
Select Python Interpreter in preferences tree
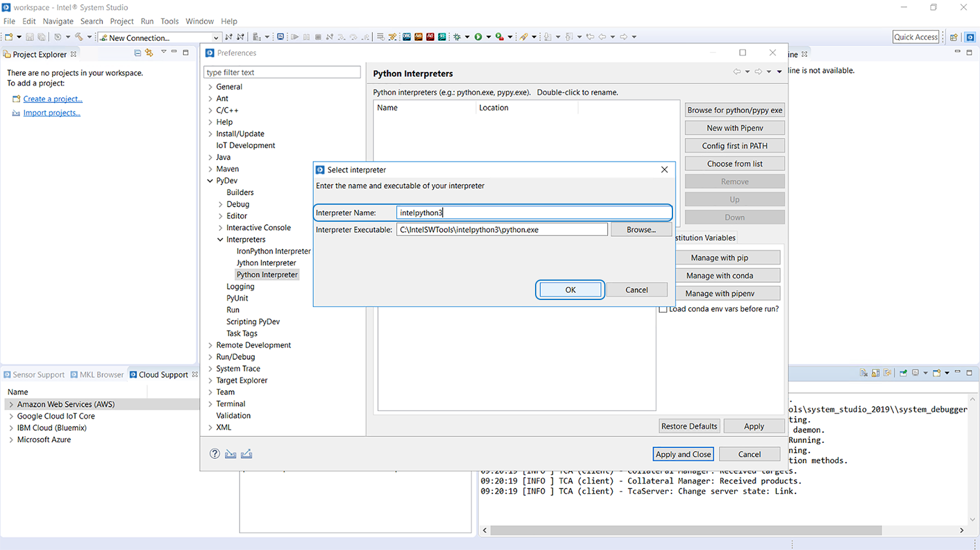267,274
